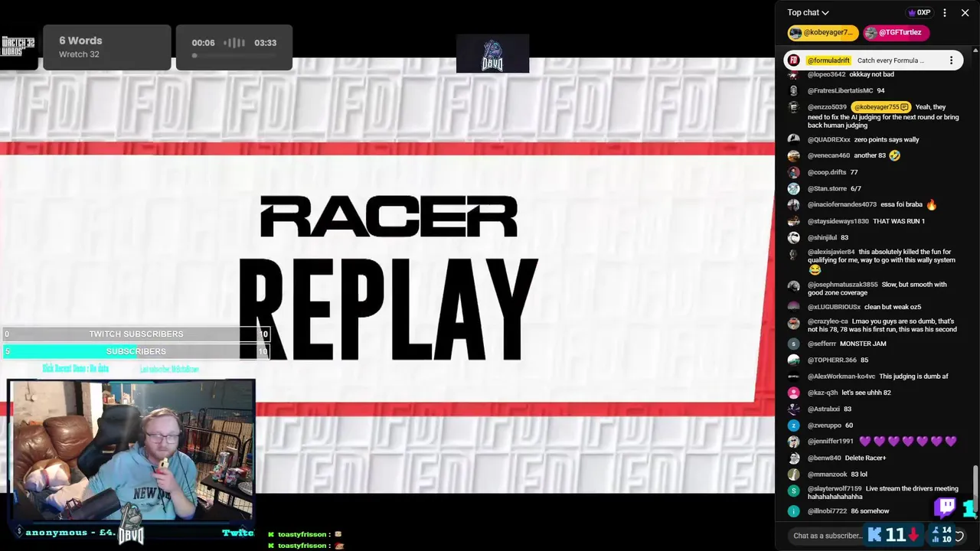Click @AlexWorkman-ko4vc's avatar
The width and height of the screenshot is (980, 551).
pyautogui.click(x=794, y=377)
